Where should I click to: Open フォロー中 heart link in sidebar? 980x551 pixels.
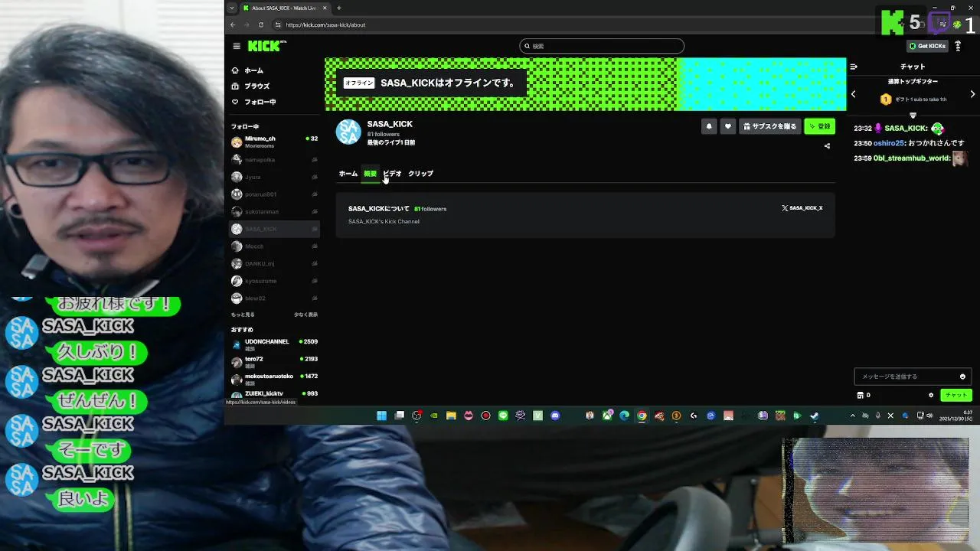click(253, 102)
